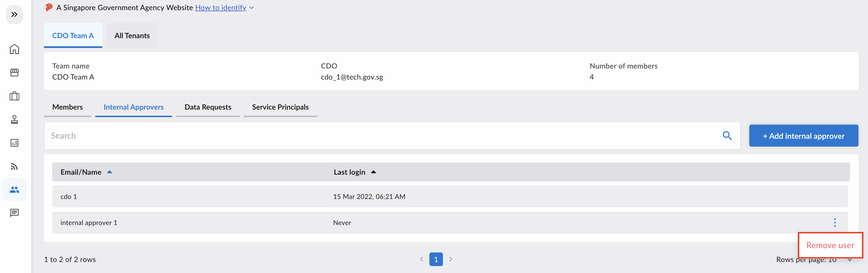Open the RSS feed sidebar icon
The width and height of the screenshot is (868, 273).
[14, 166]
